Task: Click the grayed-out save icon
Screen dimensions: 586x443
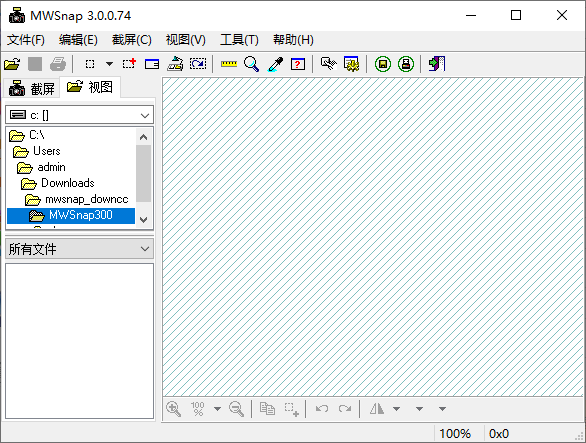Action: click(35, 64)
